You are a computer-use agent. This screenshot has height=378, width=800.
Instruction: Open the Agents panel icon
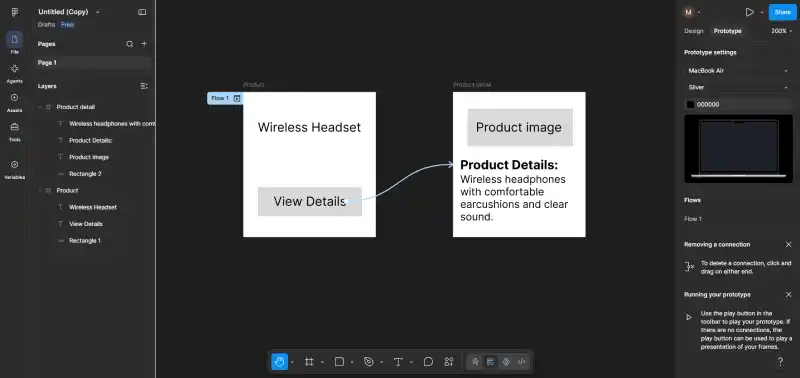click(x=14, y=69)
